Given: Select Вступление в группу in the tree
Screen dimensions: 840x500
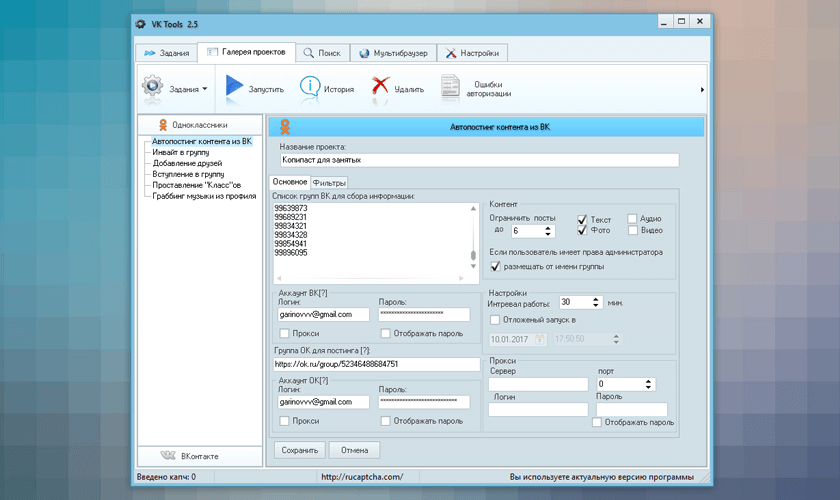Looking at the screenshot, I should [188, 174].
